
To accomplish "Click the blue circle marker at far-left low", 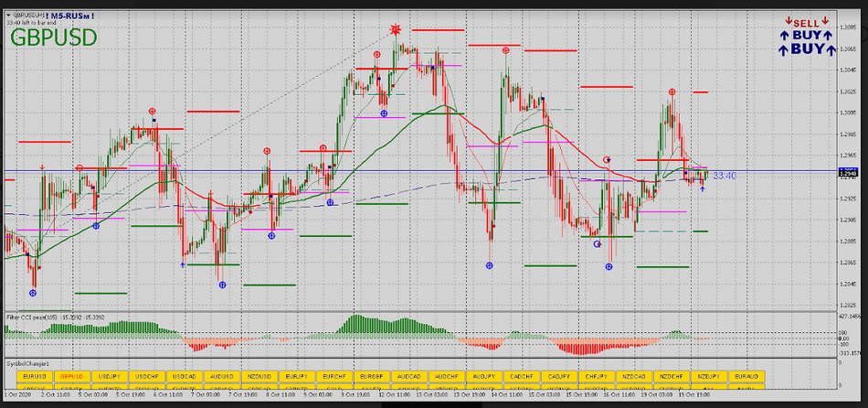I will (x=34, y=293).
